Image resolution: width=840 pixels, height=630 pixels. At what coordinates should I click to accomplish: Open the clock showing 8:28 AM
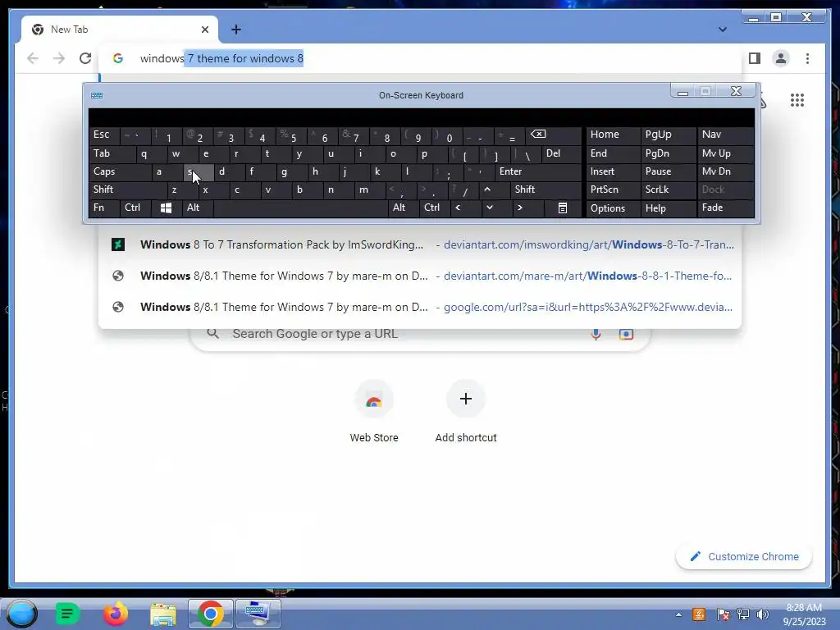click(x=804, y=614)
